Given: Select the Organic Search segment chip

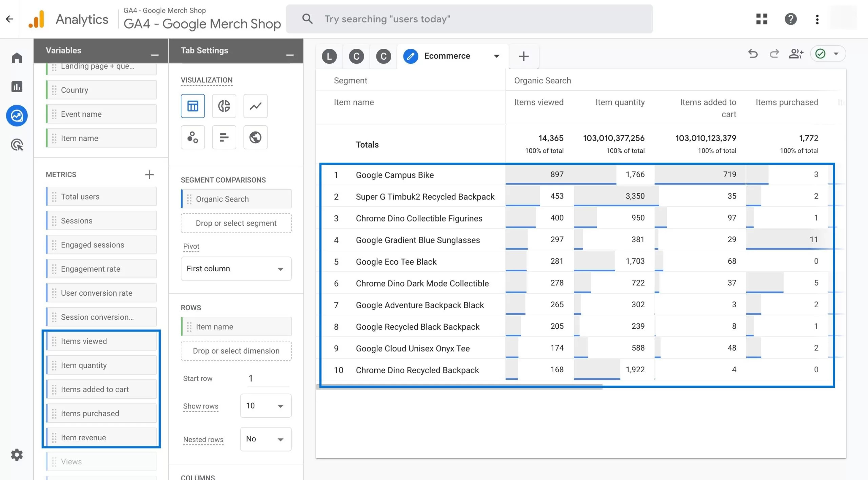Looking at the screenshot, I should (x=236, y=199).
